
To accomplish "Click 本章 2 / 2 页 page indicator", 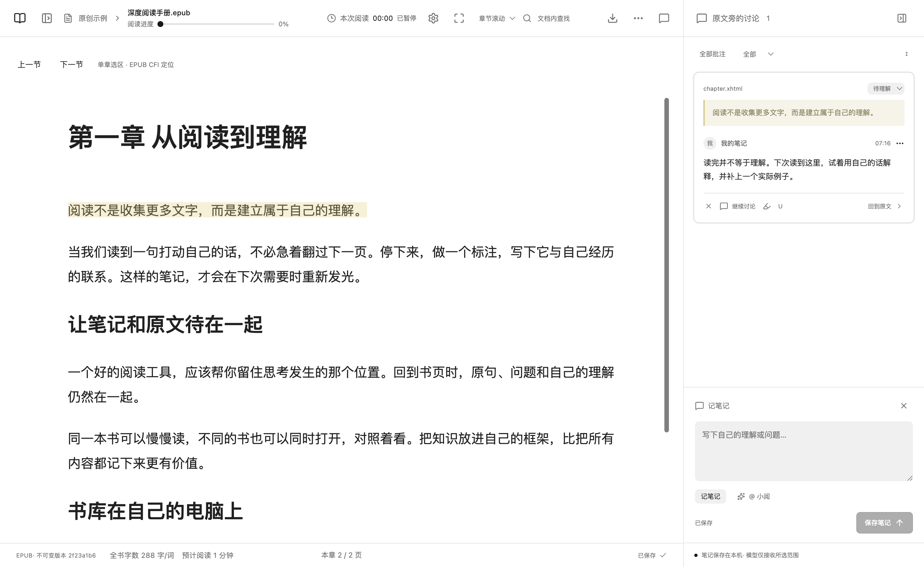I will click(341, 555).
